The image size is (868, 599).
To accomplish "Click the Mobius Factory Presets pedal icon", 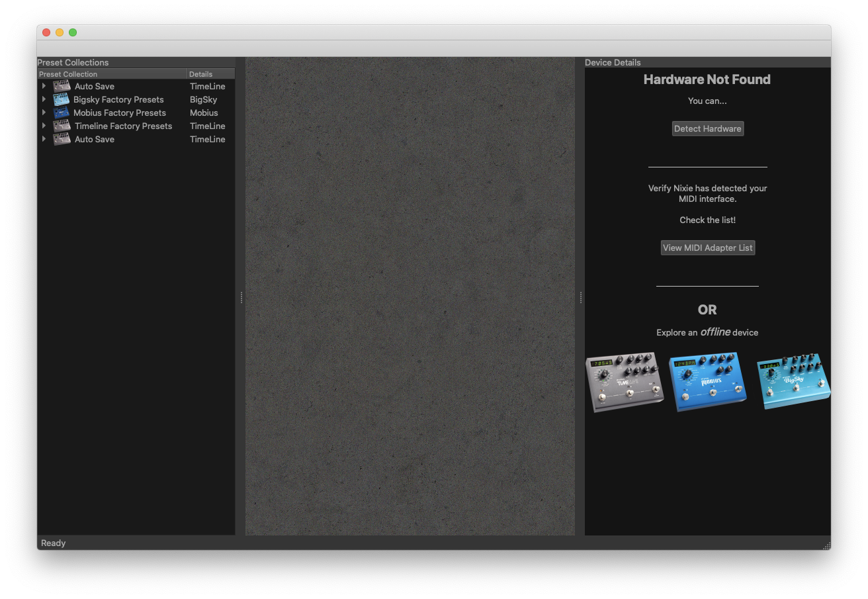I will 62,113.
